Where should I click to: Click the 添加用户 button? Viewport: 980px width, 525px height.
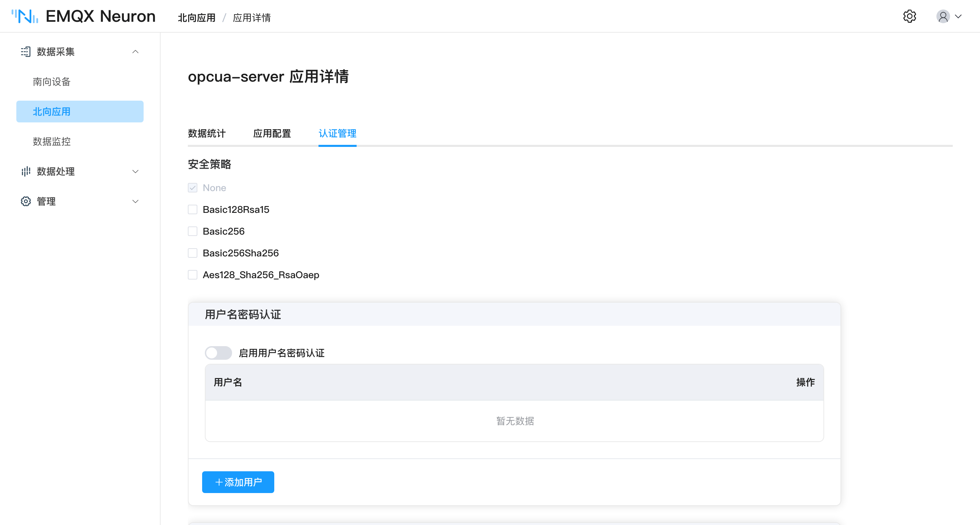click(x=238, y=482)
